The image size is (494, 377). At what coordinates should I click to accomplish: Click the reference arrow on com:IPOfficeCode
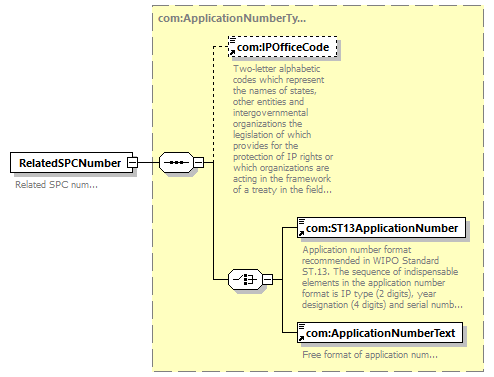pyautogui.click(x=232, y=52)
